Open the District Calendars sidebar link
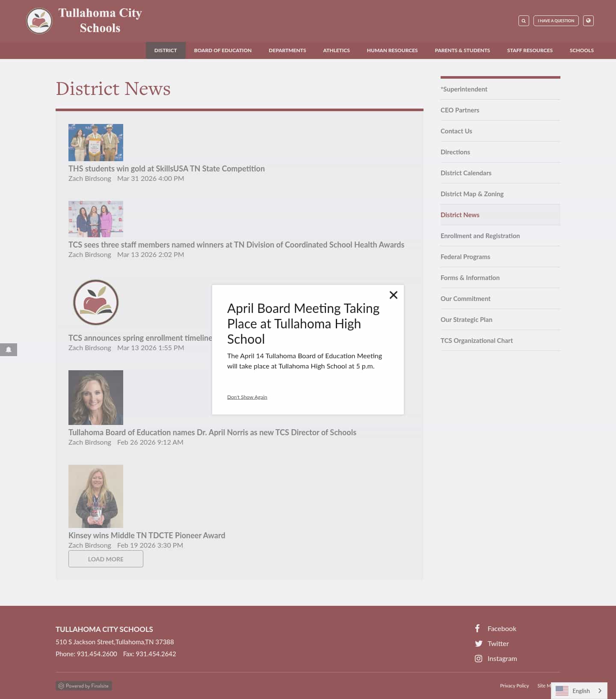Screen dimensions: 616x699 (500, 173)
